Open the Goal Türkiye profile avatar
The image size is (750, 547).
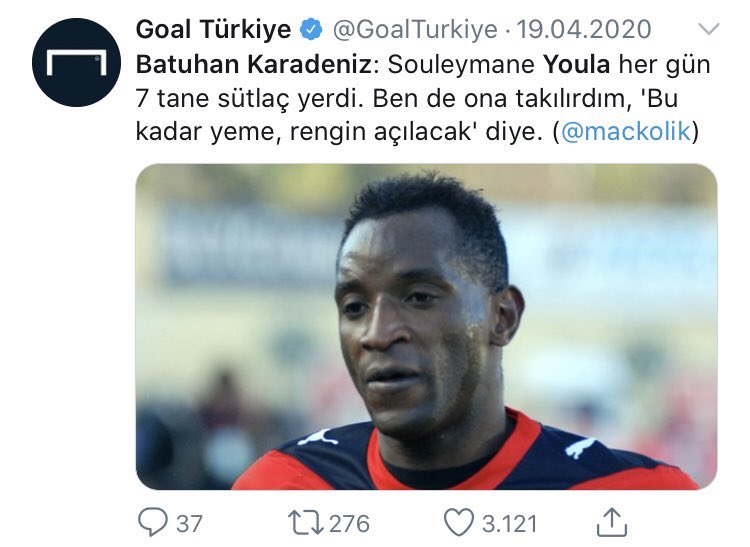pos(77,62)
